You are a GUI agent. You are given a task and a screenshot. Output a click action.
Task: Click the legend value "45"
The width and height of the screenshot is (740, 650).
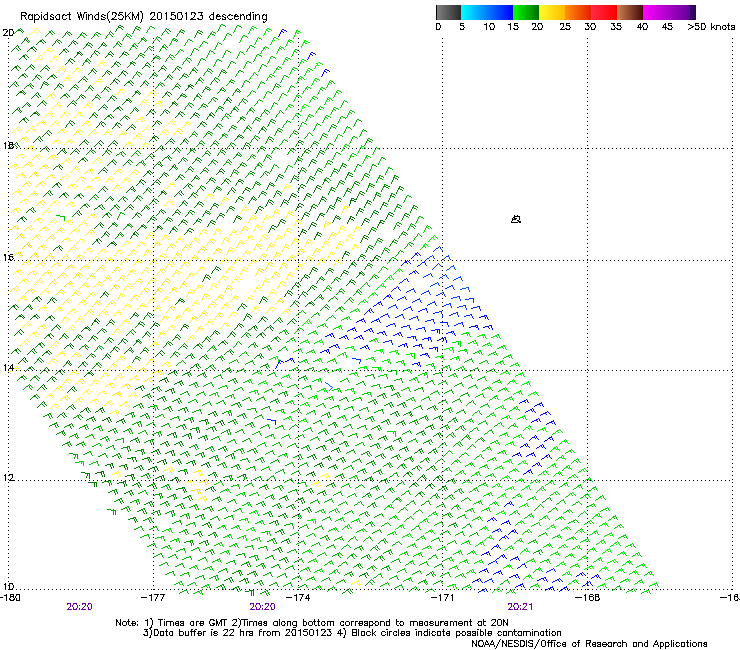[667, 27]
